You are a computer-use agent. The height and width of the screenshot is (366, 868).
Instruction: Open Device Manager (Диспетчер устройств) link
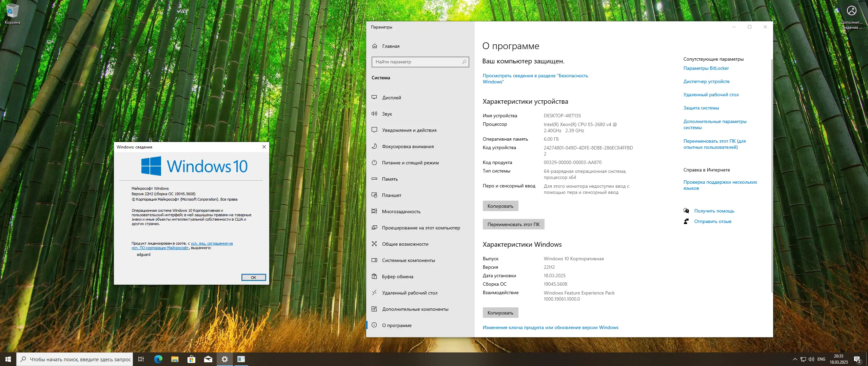(706, 81)
